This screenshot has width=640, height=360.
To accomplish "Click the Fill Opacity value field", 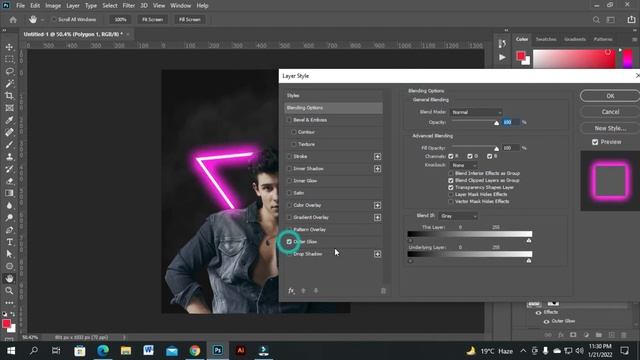I will (511, 148).
